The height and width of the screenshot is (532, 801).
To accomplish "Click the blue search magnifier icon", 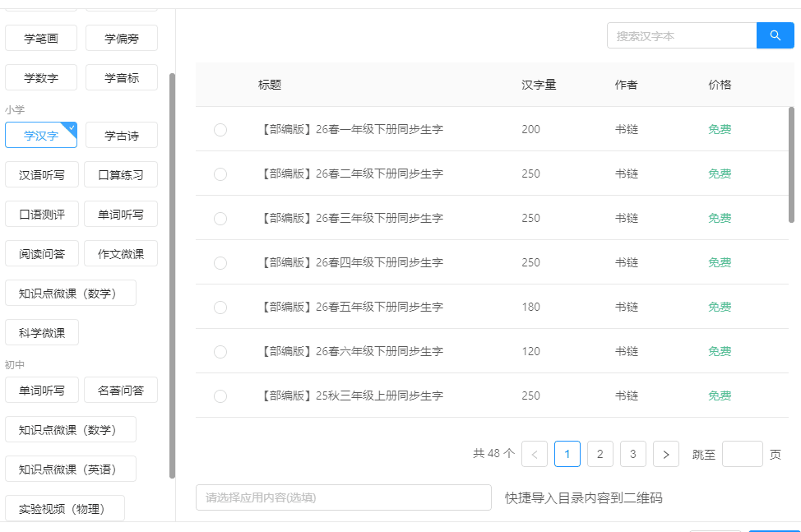I will coord(774,35).
